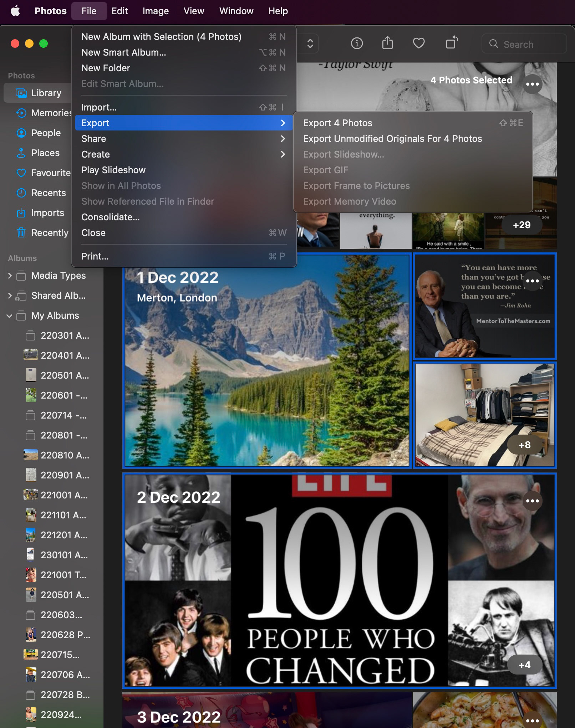The height and width of the screenshot is (728, 575).
Task: Open the +4 more photos badge
Action: [524, 665]
